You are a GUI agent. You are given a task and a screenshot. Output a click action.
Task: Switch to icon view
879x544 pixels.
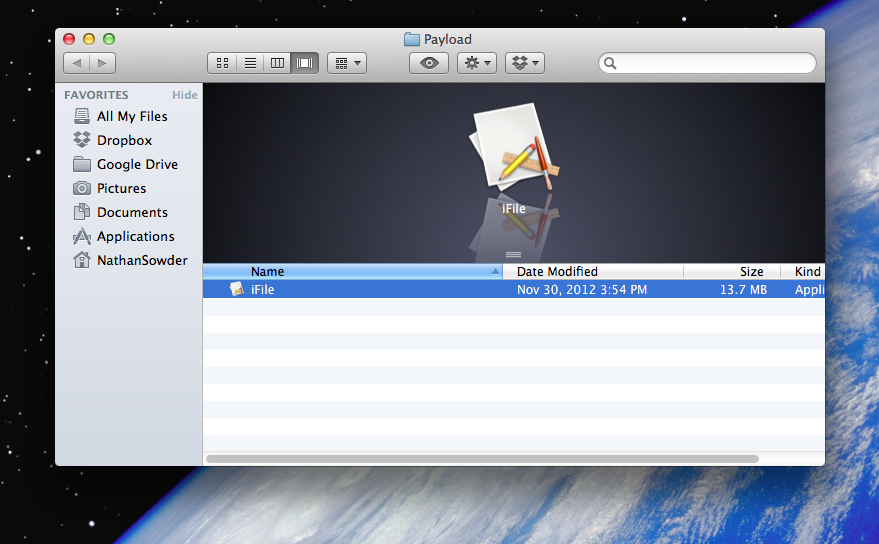(223, 63)
